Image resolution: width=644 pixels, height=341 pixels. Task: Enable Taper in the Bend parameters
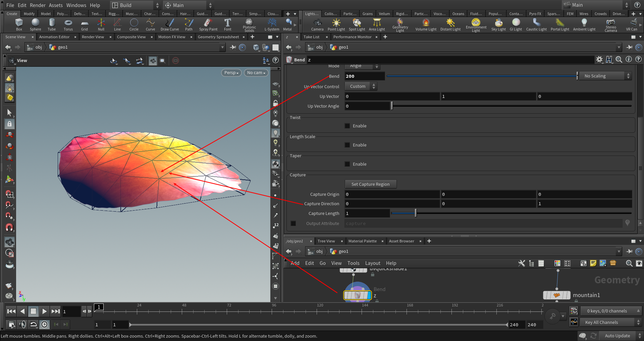(347, 164)
